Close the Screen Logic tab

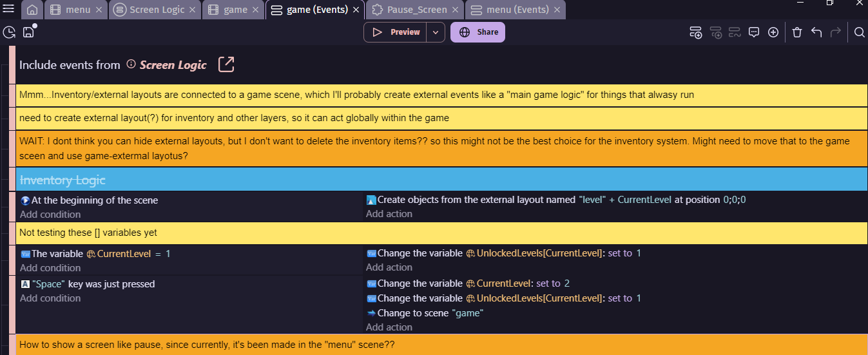(x=193, y=10)
